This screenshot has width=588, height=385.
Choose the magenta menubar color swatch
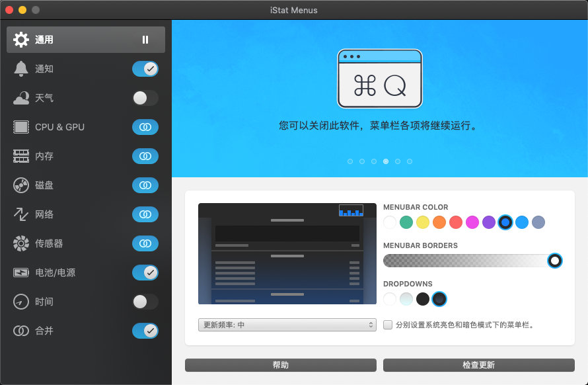pyautogui.click(x=472, y=222)
